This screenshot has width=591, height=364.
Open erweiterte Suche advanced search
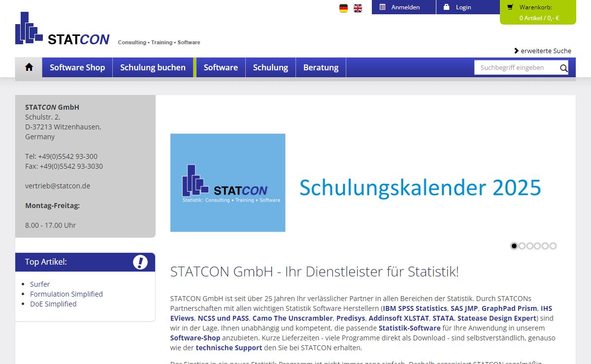[x=543, y=51]
